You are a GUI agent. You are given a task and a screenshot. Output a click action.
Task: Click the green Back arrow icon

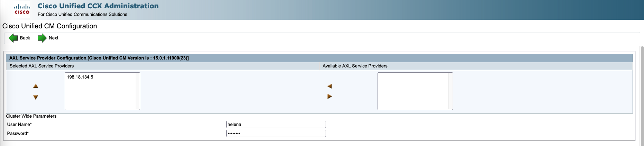click(13, 38)
